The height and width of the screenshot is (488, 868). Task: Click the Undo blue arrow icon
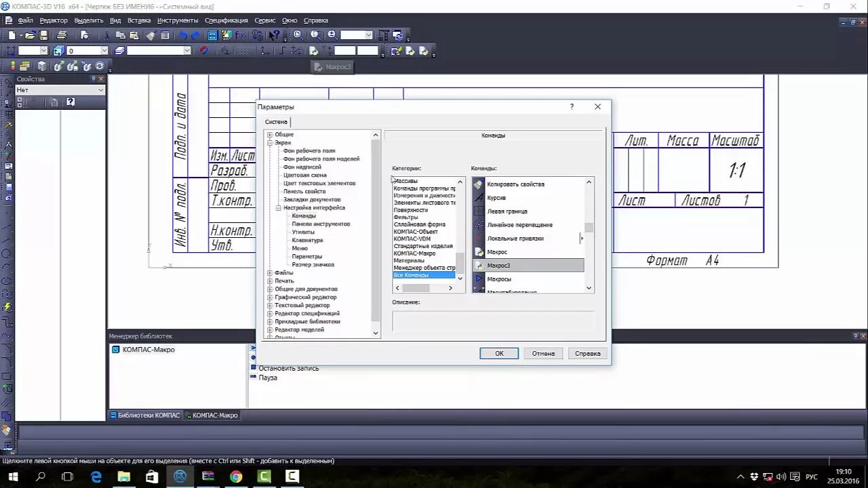click(182, 35)
